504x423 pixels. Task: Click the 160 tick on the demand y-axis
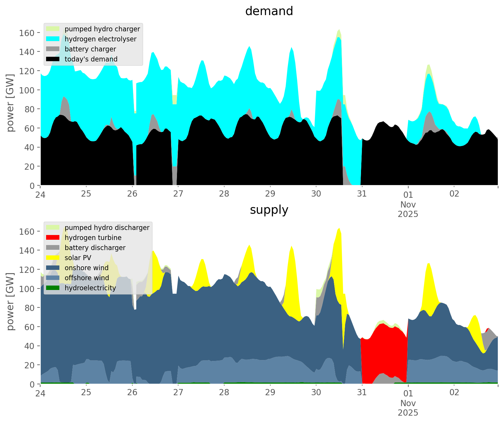tap(27, 33)
